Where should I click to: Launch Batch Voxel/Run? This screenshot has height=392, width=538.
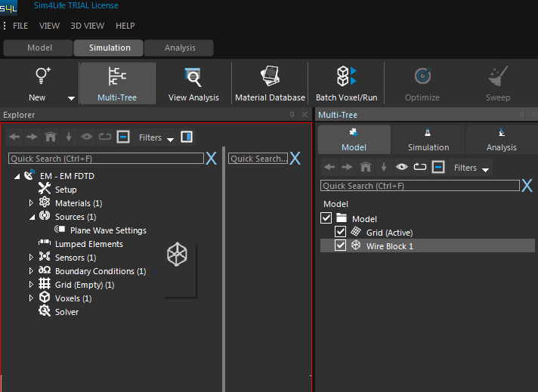(x=346, y=76)
